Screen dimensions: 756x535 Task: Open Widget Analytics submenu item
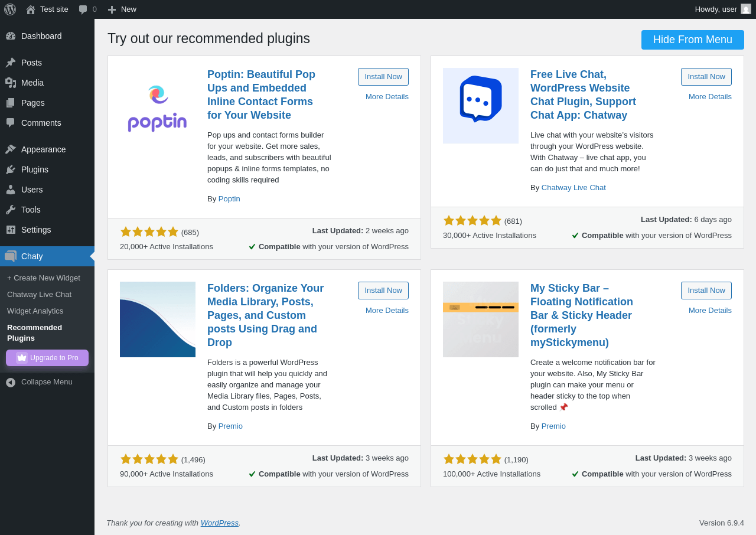(x=35, y=311)
